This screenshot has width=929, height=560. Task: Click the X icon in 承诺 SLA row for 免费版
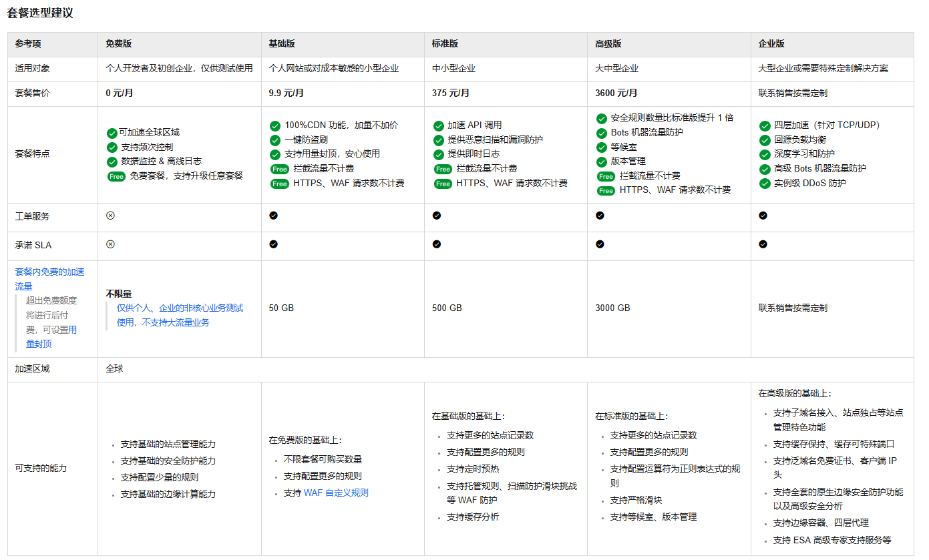[x=110, y=244]
